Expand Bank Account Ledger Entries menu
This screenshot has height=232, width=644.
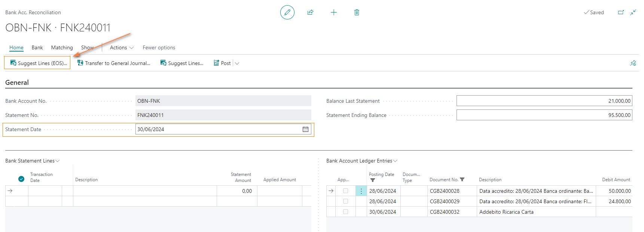click(361, 161)
